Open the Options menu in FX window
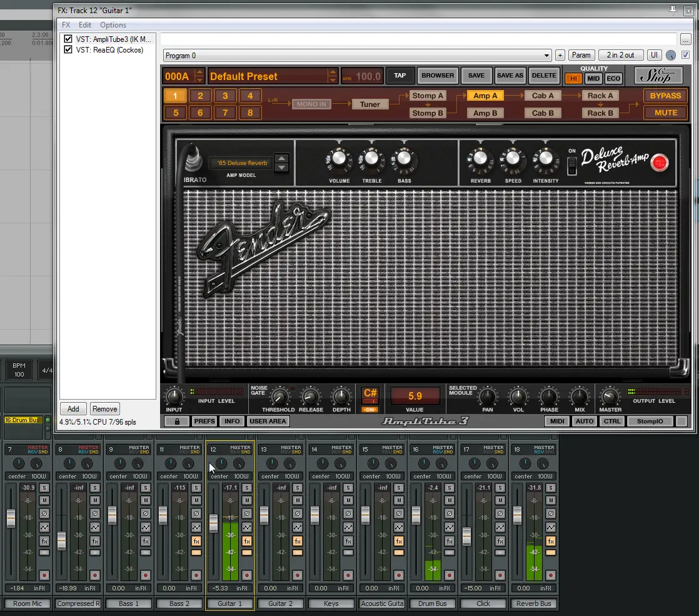699x616 pixels. pos(113,25)
